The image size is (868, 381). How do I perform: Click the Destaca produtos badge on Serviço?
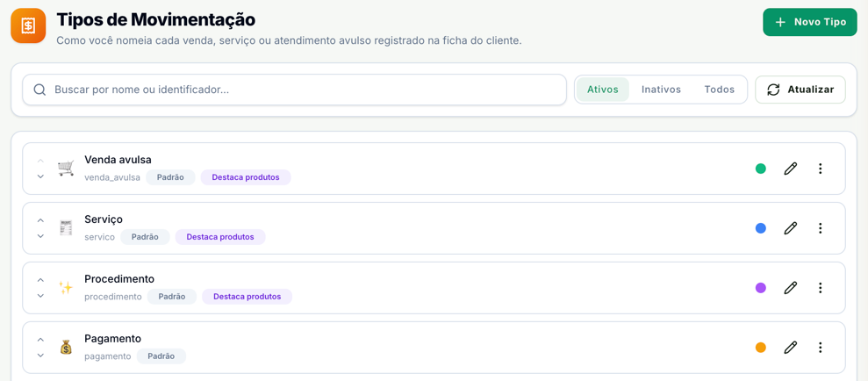[220, 237]
